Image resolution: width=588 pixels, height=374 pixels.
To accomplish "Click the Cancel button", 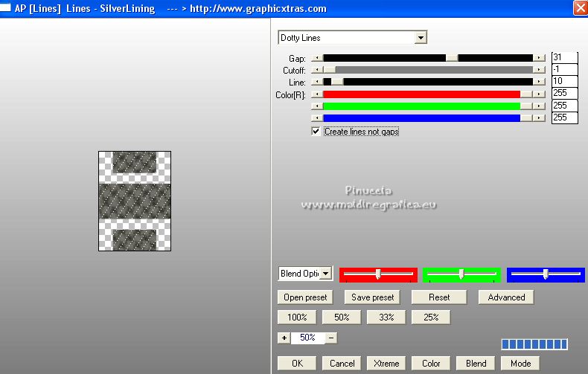I will [x=342, y=363].
